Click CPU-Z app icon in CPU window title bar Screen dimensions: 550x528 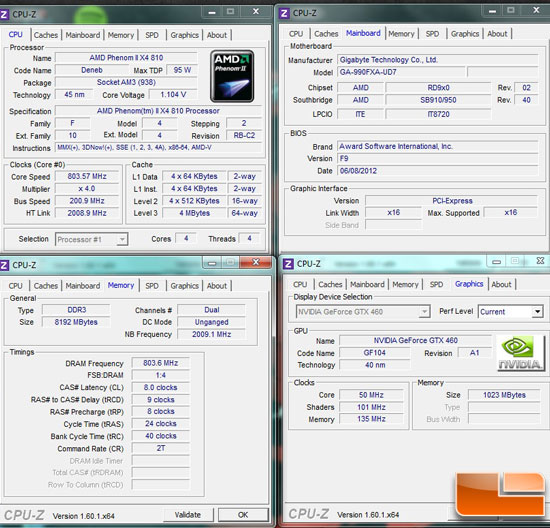(4, 15)
